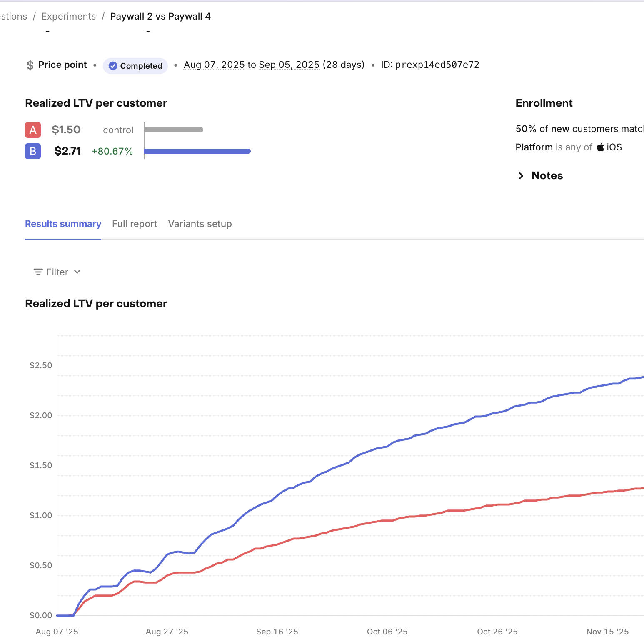Click the Apple iOS platform icon
The height and width of the screenshot is (644, 644).
coord(601,147)
